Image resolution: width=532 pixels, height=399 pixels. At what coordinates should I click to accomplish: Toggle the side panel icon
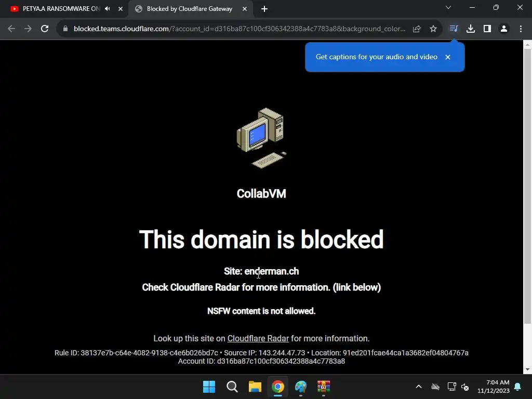(487, 29)
